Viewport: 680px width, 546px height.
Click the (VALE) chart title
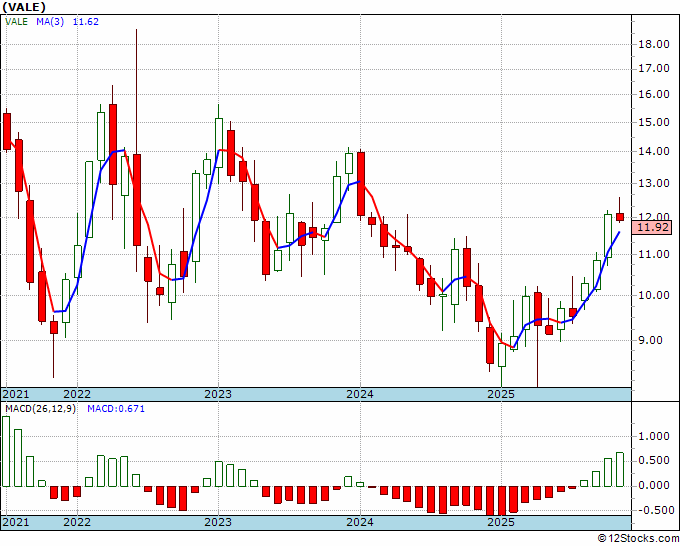click(x=23, y=7)
